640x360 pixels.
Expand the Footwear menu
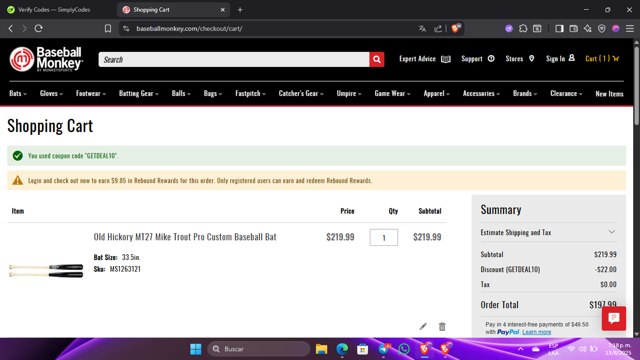coord(91,93)
